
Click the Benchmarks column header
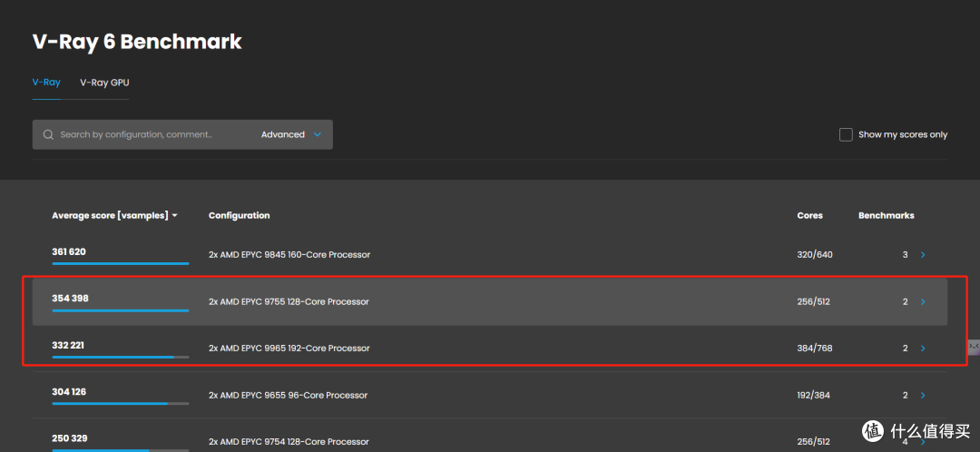(x=886, y=215)
